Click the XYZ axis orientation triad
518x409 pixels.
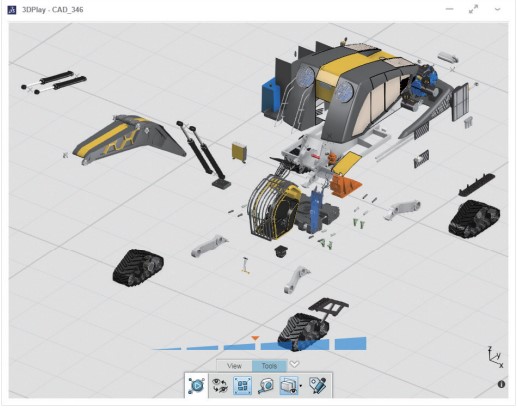click(495, 357)
